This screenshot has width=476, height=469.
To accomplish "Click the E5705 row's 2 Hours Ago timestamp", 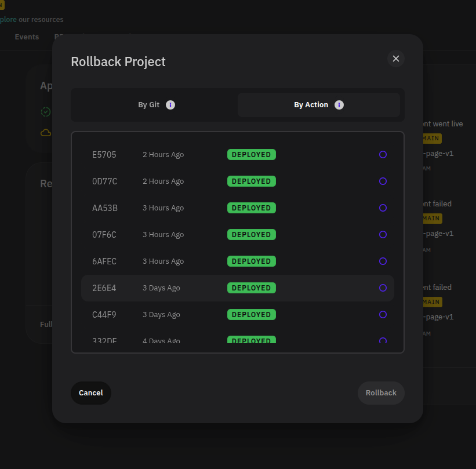I will 163,155.
